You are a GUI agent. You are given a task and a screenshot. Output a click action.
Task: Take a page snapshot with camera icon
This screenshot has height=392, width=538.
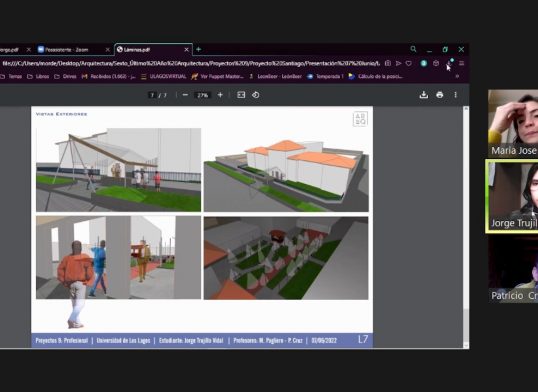point(388,64)
